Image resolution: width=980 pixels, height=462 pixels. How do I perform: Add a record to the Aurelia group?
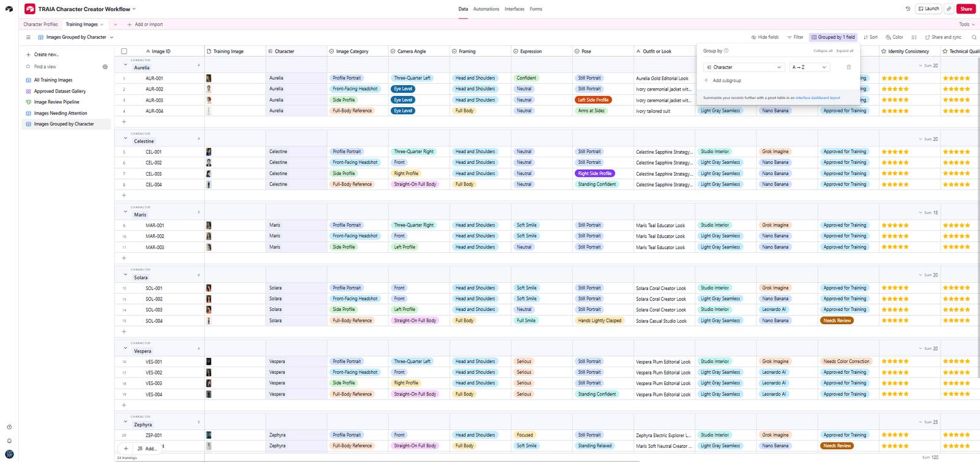point(124,122)
